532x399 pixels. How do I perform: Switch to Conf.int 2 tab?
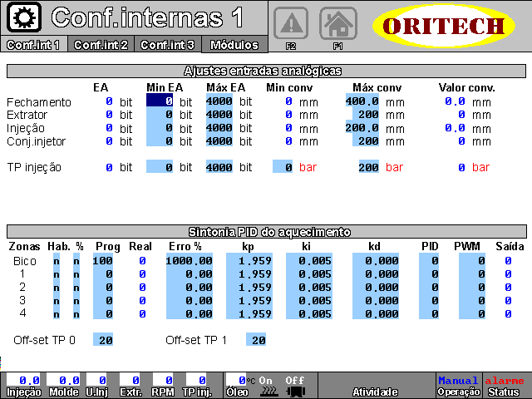(101, 45)
